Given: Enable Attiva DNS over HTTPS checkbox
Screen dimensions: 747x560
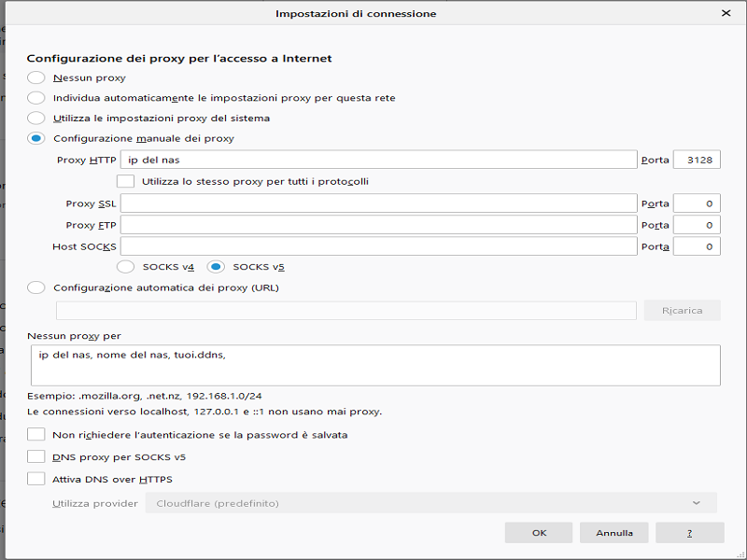Looking at the screenshot, I should tap(36, 479).
